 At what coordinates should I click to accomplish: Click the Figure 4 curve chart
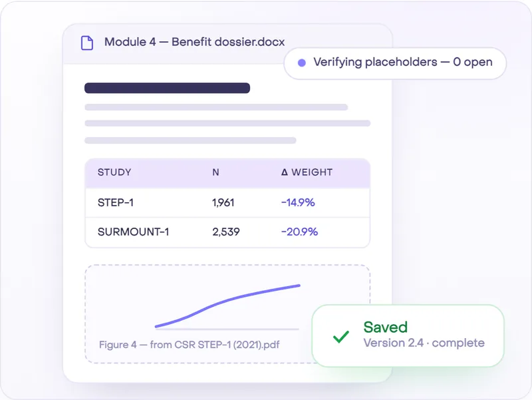pyautogui.click(x=227, y=307)
